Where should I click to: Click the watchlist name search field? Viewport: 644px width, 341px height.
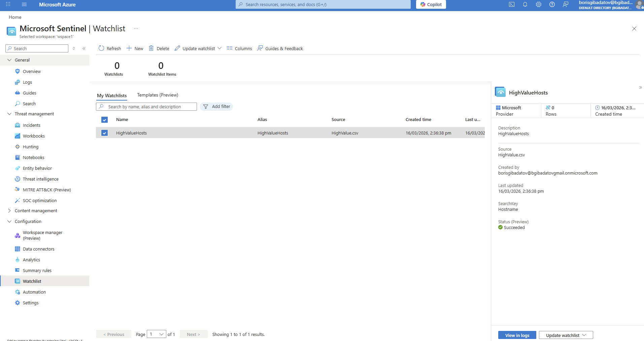150,107
